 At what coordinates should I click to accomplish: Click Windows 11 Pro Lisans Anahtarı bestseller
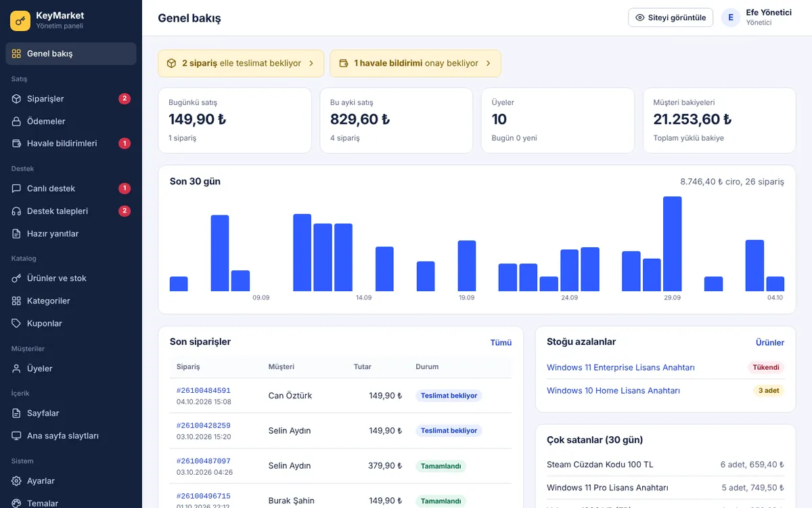pos(665,488)
